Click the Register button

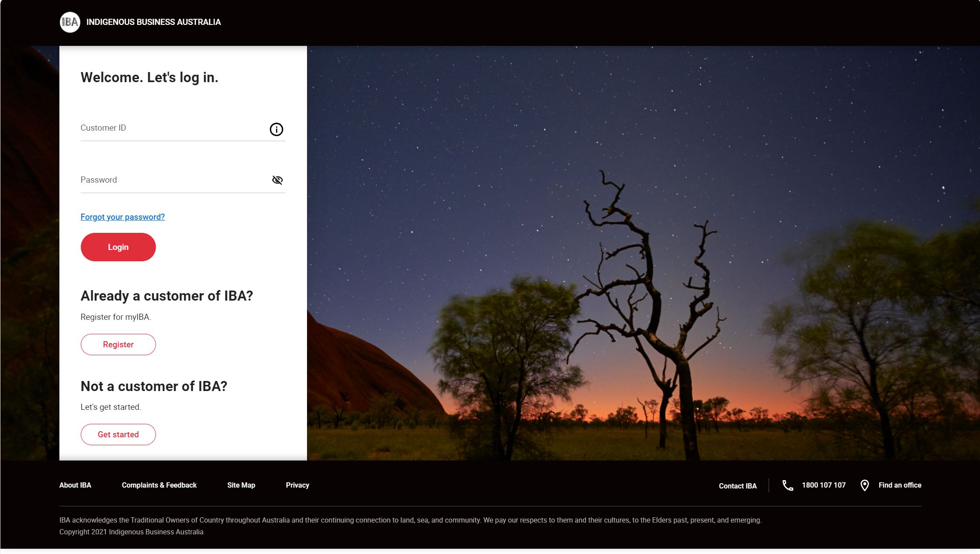pyautogui.click(x=118, y=344)
